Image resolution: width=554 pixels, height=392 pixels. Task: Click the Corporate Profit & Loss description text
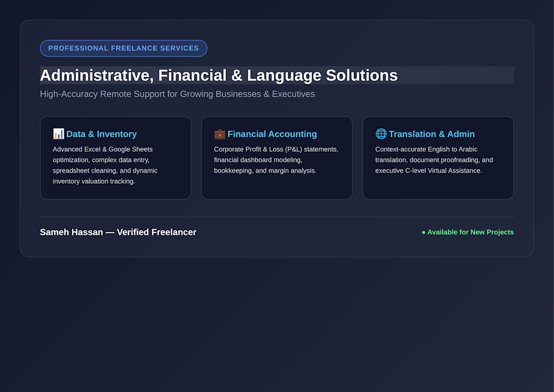(276, 160)
